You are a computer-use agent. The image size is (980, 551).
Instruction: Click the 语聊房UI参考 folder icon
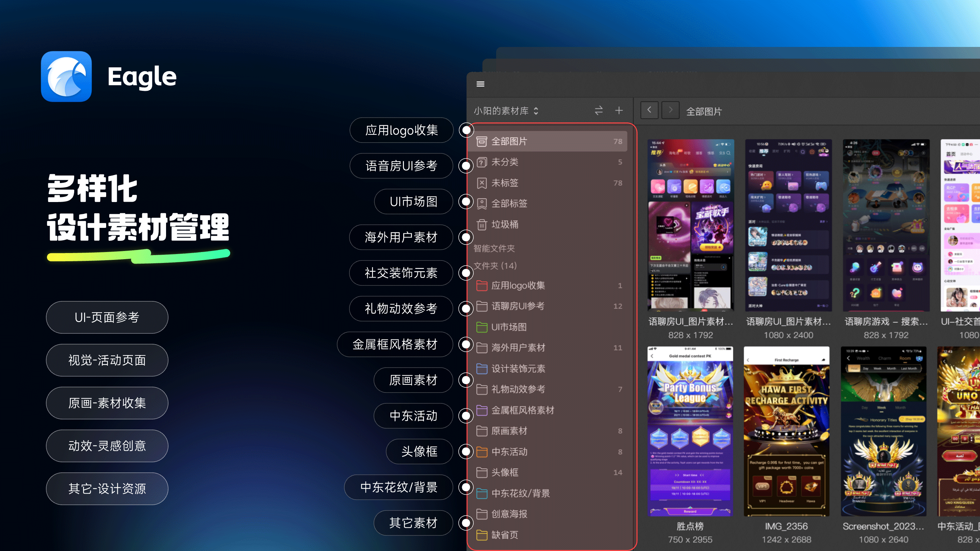coord(481,306)
